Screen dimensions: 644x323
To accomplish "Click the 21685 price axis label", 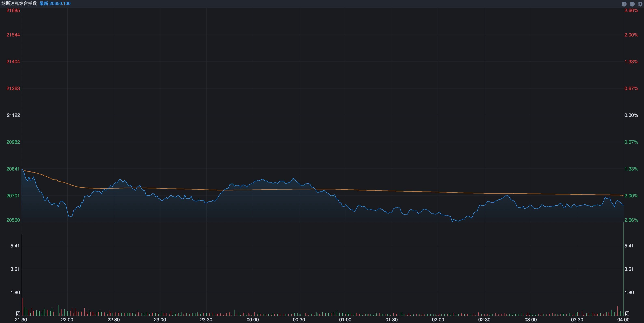I will click(13, 11).
